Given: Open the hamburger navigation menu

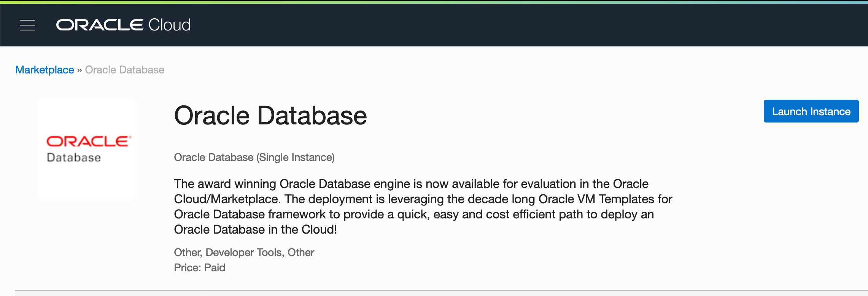Looking at the screenshot, I should [x=27, y=25].
